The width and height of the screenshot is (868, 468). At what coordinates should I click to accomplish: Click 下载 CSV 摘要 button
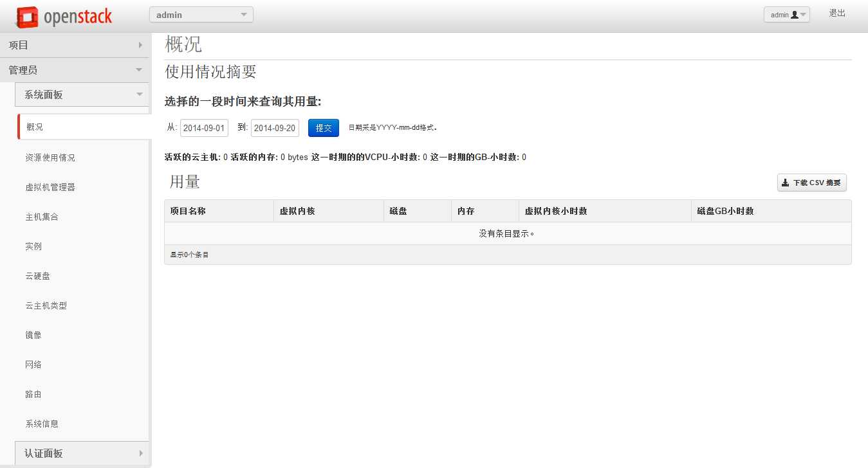812,183
